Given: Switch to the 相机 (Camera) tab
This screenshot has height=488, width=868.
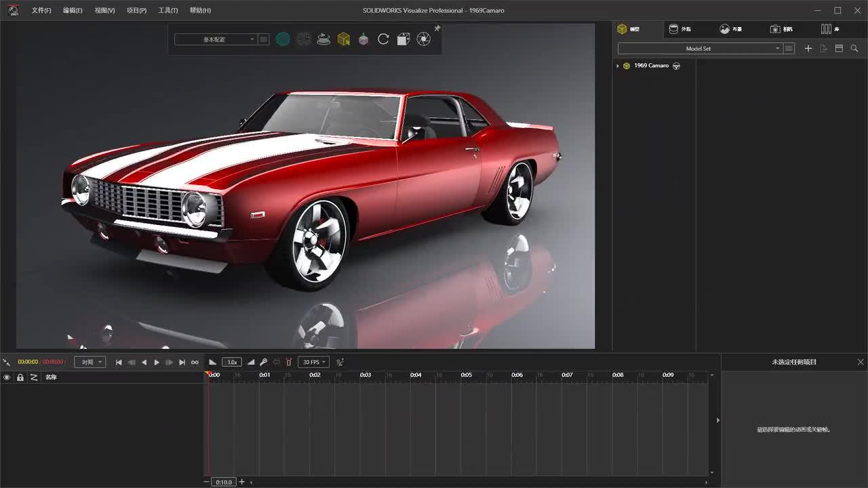Looking at the screenshot, I should coord(781,28).
